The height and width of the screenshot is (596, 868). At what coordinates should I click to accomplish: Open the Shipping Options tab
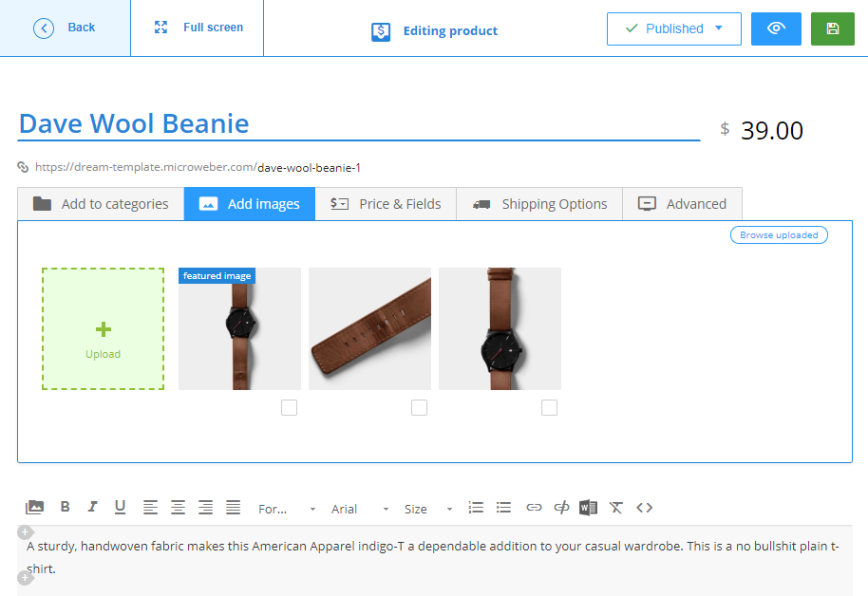point(539,204)
